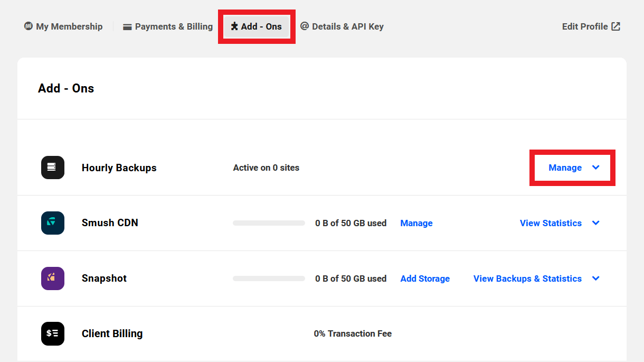Open the My Membership tab

[63, 26]
